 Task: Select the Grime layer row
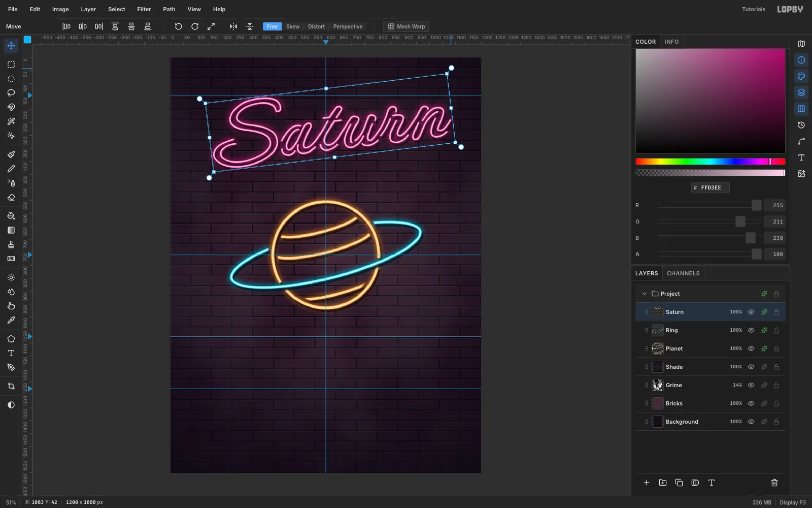pyautogui.click(x=710, y=385)
